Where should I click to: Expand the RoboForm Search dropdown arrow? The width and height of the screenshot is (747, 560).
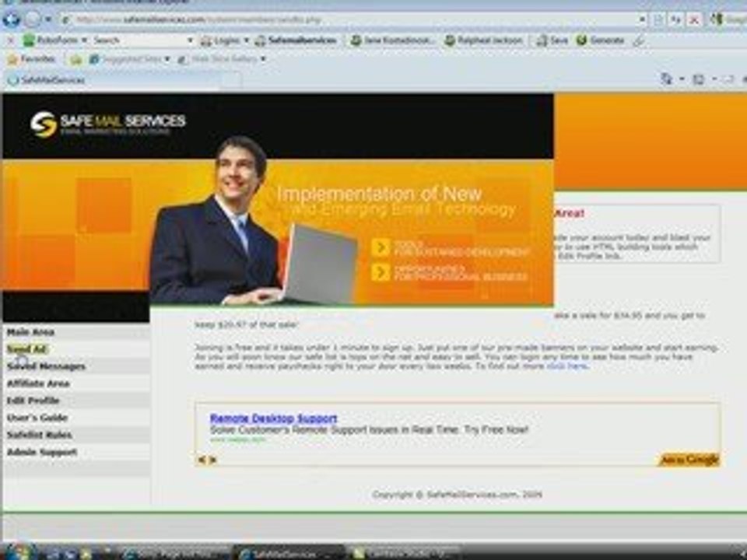click(x=190, y=40)
